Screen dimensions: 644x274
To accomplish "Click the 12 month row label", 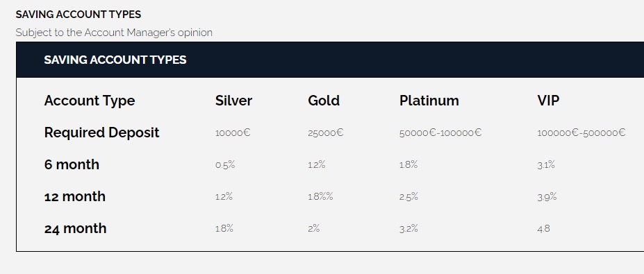I will click(x=75, y=196).
